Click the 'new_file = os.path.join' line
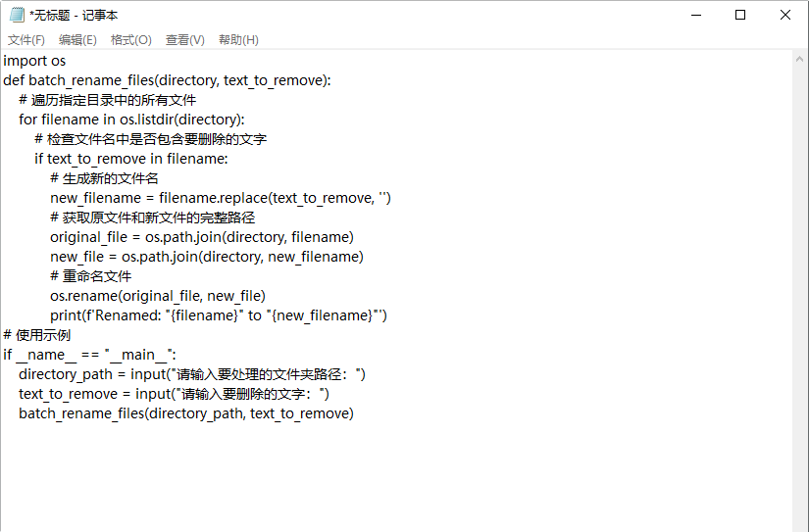This screenshot has height=532, width=809. 207,257
